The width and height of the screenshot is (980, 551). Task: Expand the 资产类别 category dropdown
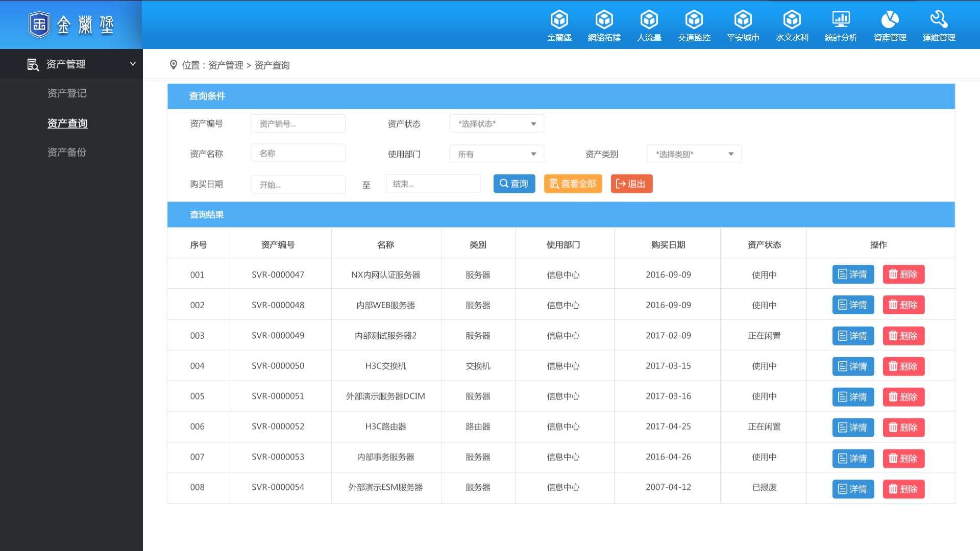point(694,154)
